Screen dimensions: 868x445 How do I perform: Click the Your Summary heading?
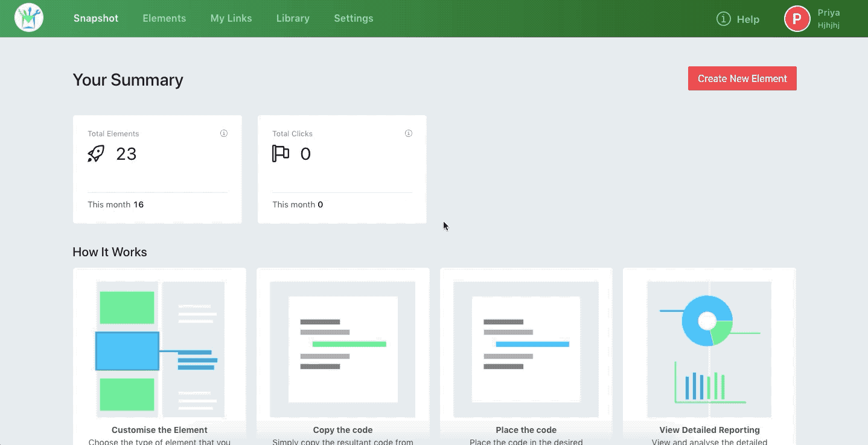click(128, 80)
